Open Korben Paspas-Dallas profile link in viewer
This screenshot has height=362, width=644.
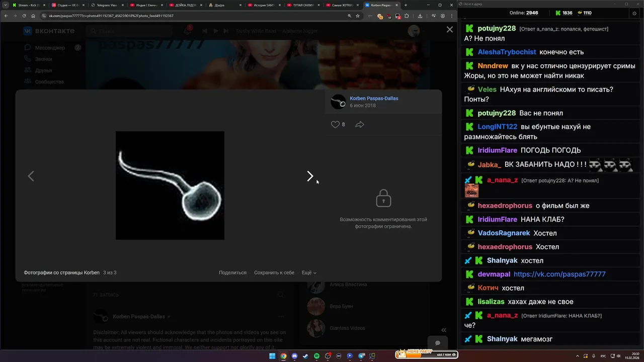374,99
